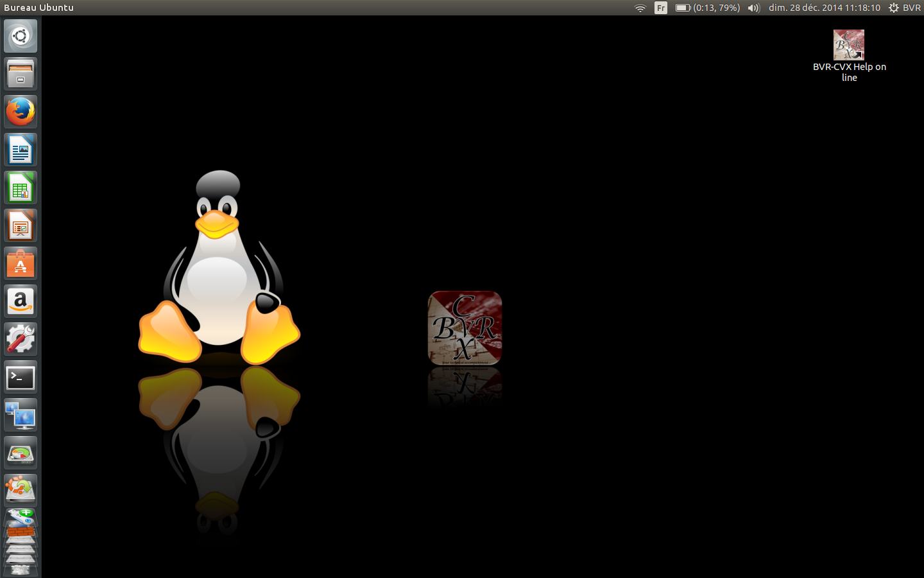The image size is (924, 578).
Task: Open the Ubuntu Dash search
Action: 21,36
